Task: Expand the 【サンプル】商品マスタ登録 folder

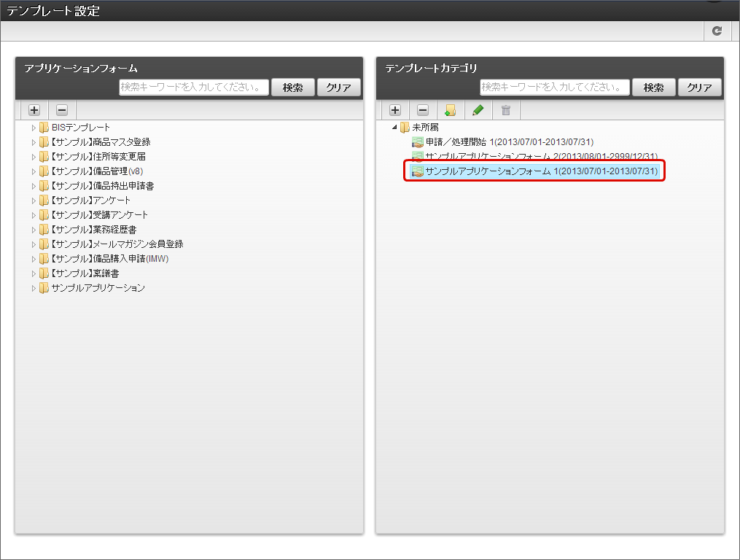Action: pyautogui.click(x=34, y=142)
